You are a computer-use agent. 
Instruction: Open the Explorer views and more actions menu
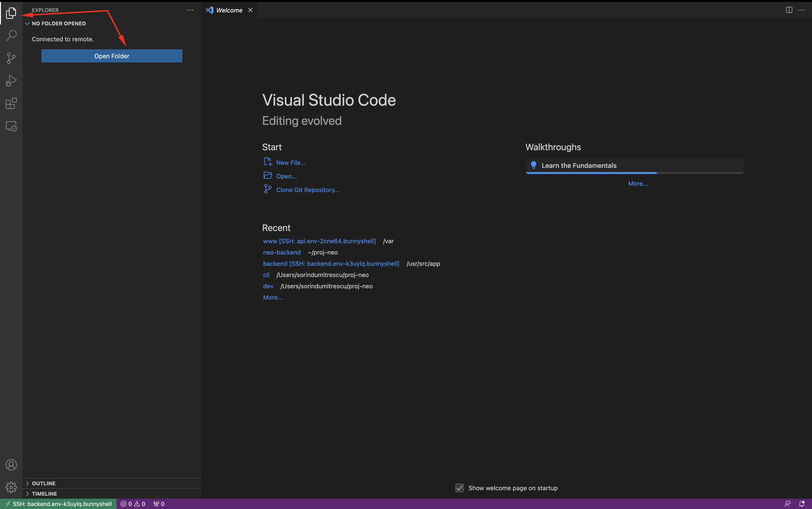190,10
